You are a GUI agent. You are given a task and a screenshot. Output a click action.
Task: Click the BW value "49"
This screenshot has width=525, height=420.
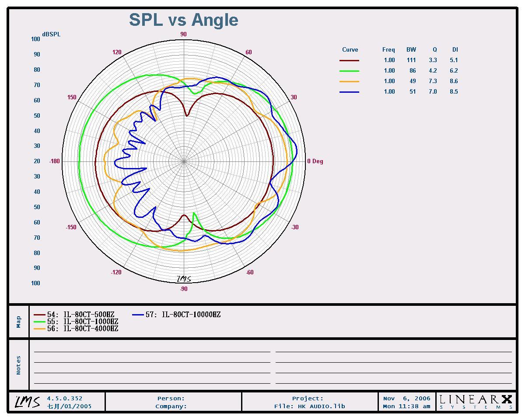click(413, 81)
